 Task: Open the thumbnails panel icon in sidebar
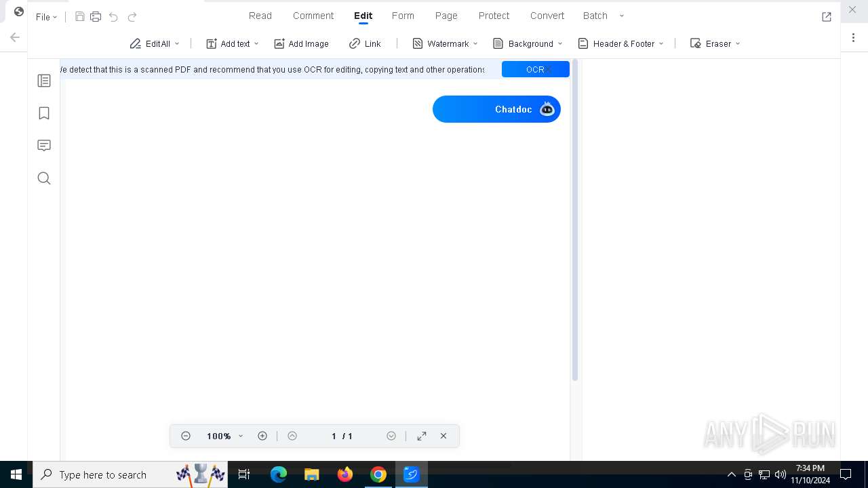44,81
